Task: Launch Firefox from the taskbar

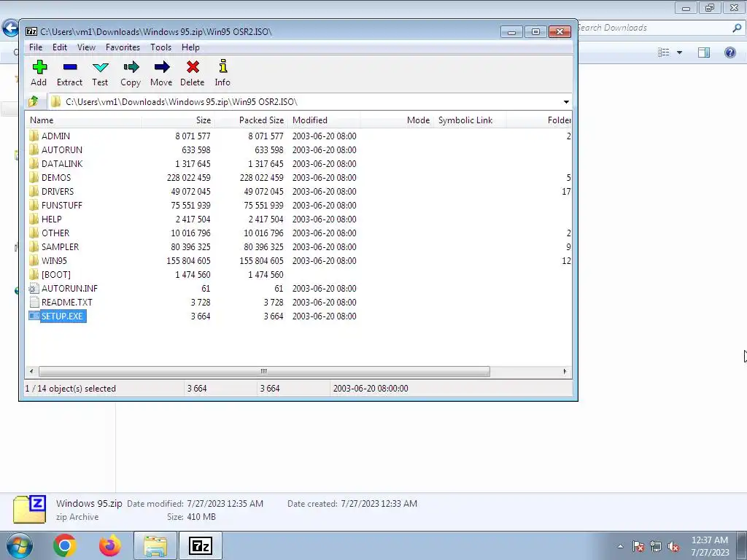Action: click(109, 545)
